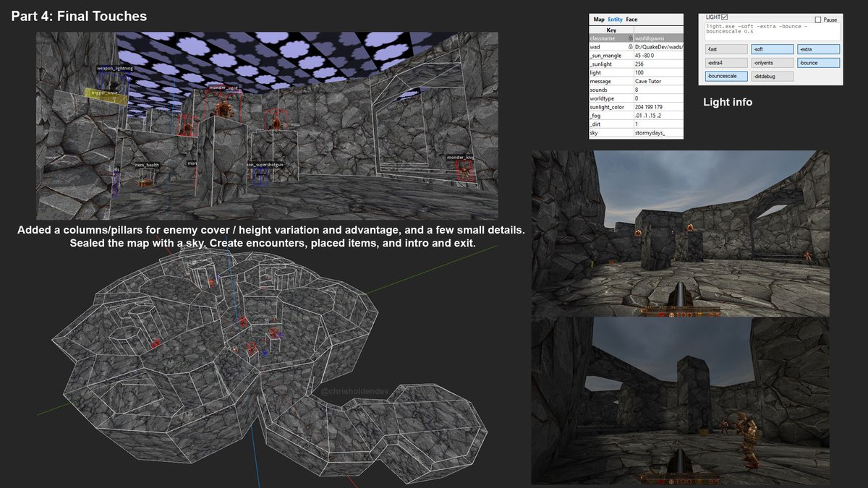Click lock icon beside classname key
Screen dimensions: 868x488
629,38
